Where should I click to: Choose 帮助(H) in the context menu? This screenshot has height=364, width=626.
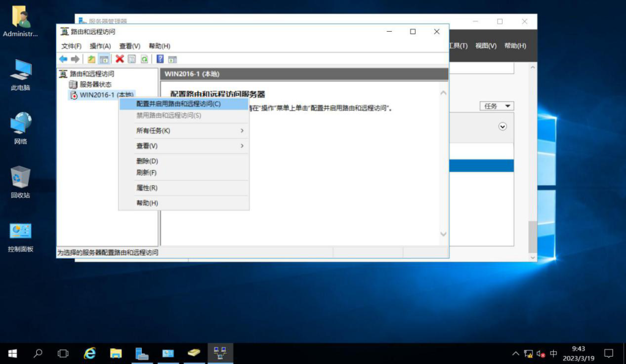(x=184, y=203)
